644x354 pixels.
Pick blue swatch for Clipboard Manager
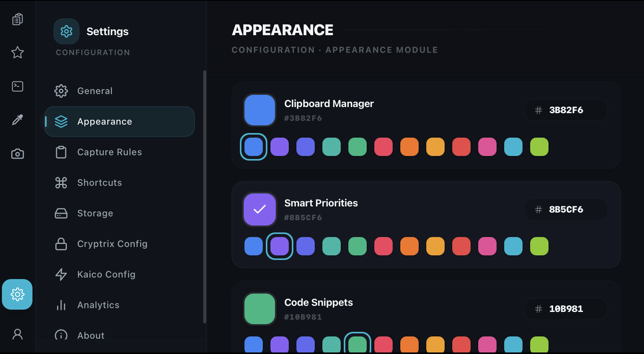(254, 147)
